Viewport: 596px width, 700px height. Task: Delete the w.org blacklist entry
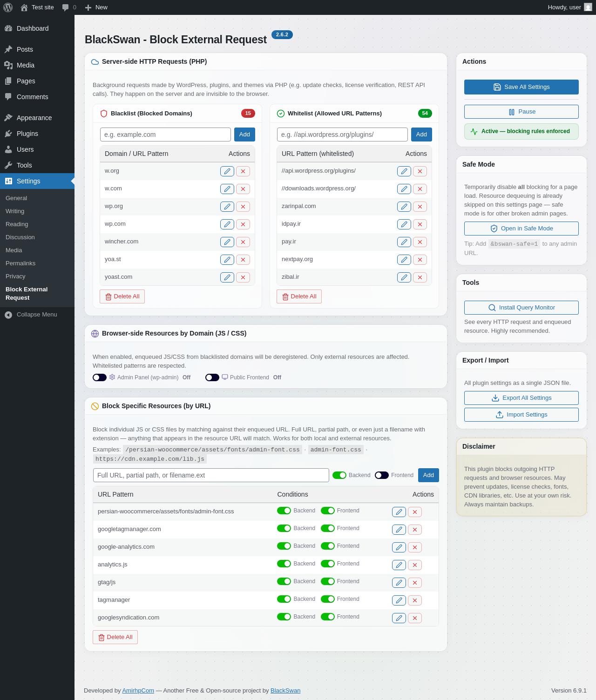pyautogui.click(x=243, y=171)
